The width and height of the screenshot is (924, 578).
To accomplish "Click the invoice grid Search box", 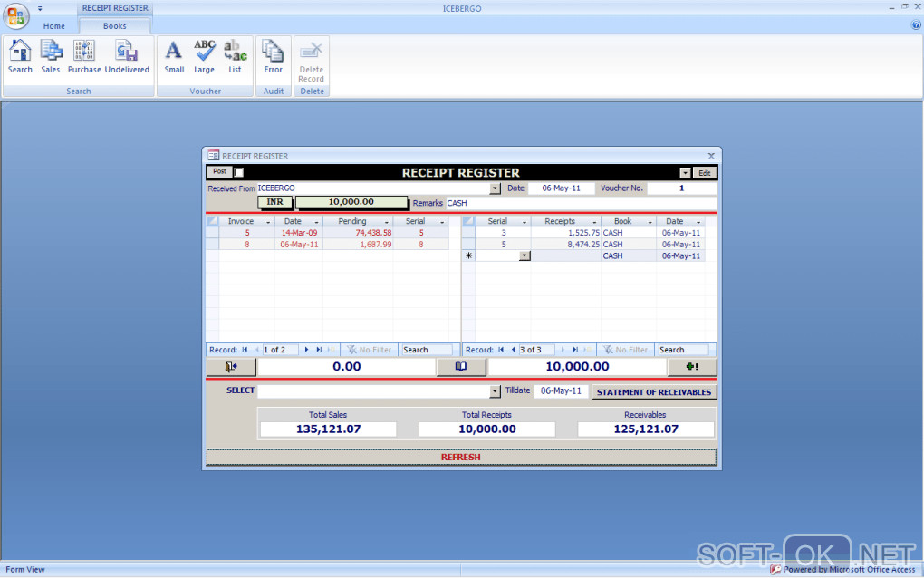I will tap(427, 350).
